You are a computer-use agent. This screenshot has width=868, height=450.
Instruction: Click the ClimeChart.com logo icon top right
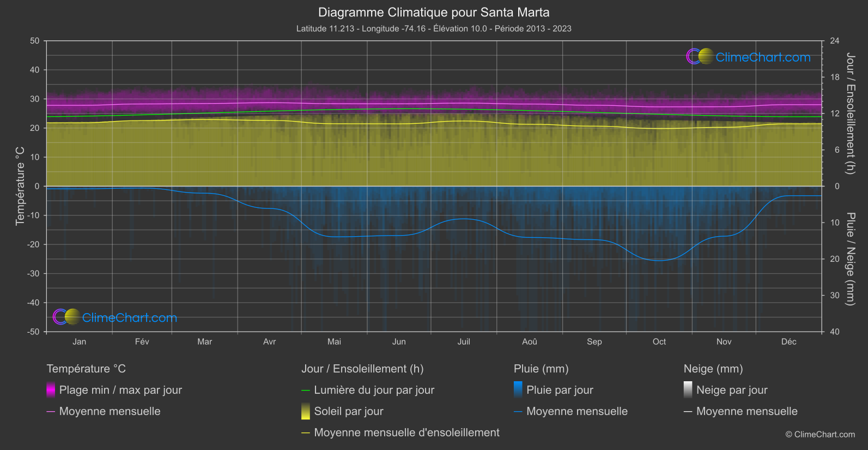tap(700, 56)
